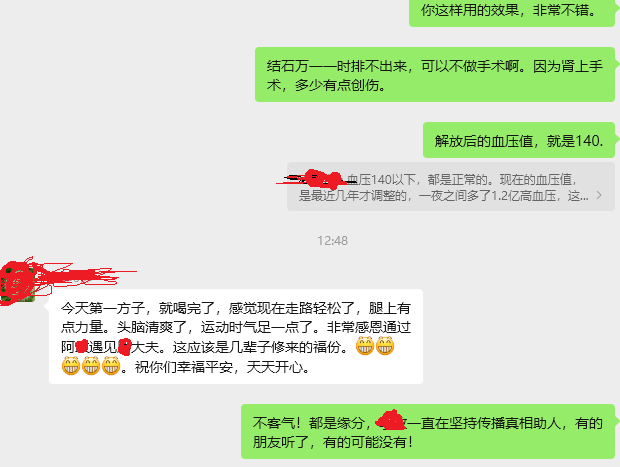Select the bubble 解放后的血压值，就是140.

(x=519, y=140)
